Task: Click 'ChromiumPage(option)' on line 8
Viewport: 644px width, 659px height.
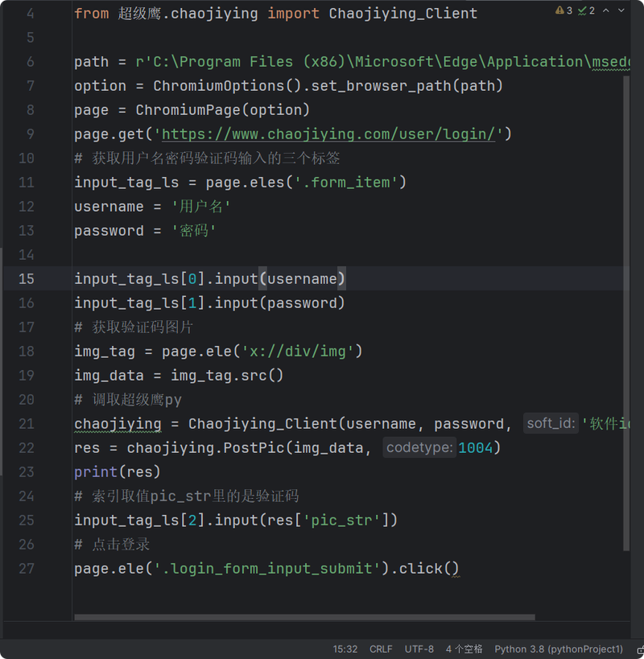Action: tap(223, 110)
